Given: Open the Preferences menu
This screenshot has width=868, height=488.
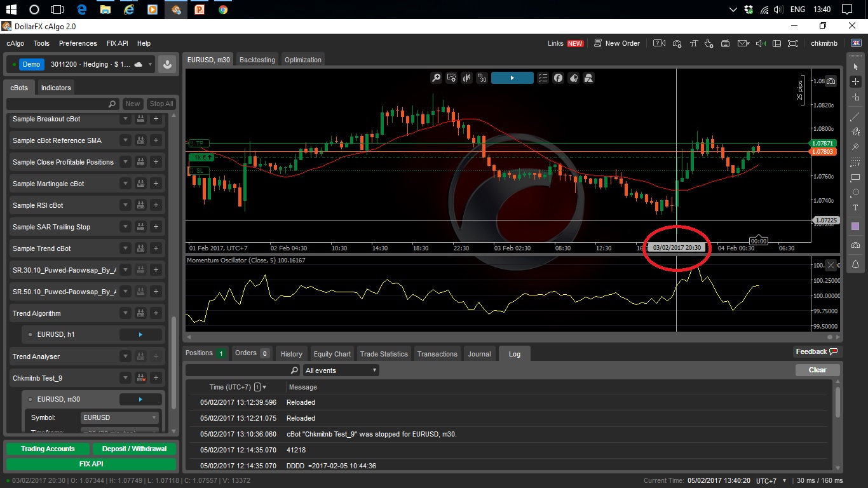Looking at the screenshot, I should pos(78,43).
